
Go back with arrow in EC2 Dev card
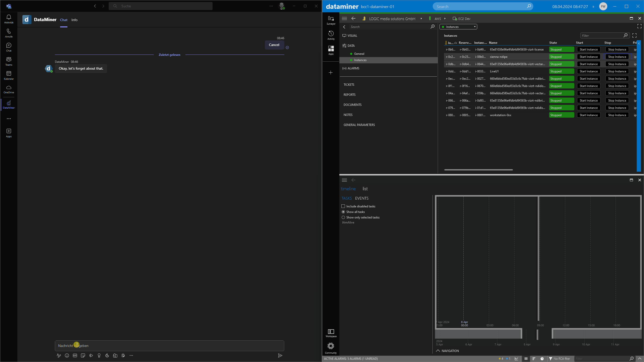(353, 19)
